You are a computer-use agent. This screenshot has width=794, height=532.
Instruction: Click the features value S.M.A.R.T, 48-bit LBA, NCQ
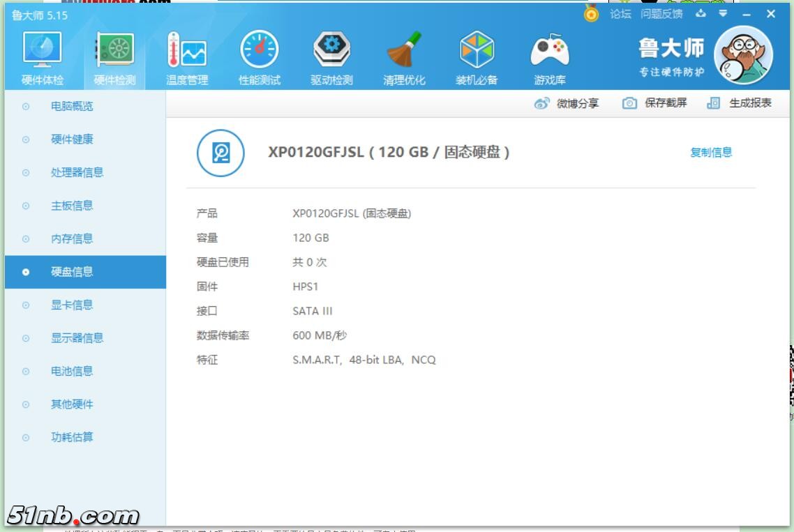[x=364, y=360]
